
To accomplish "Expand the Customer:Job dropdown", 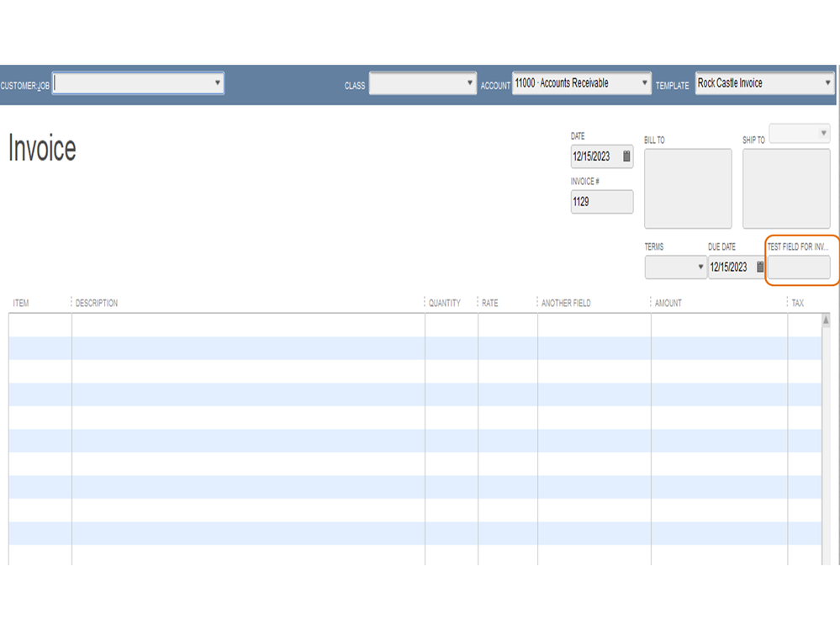I will click(217, 83).
